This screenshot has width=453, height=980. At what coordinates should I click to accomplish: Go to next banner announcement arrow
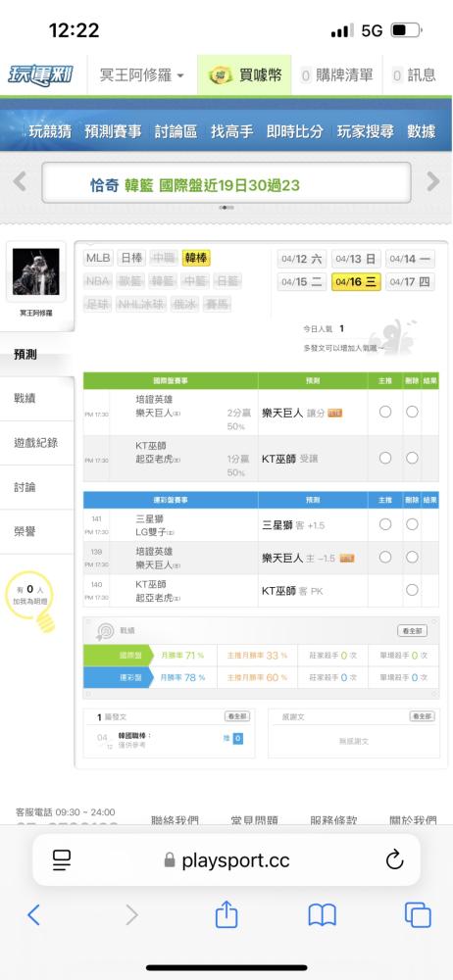[x=433, y=182]
